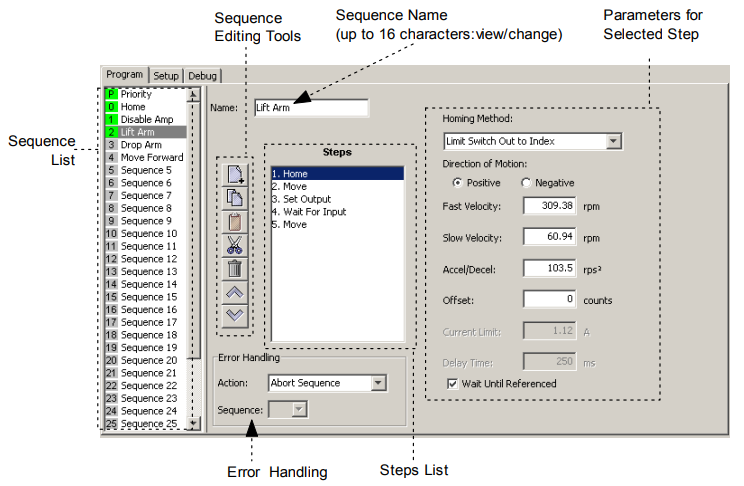Click the Cut scissors icon
The width and height of the screenshot is (744, 486).
(235, 245)
